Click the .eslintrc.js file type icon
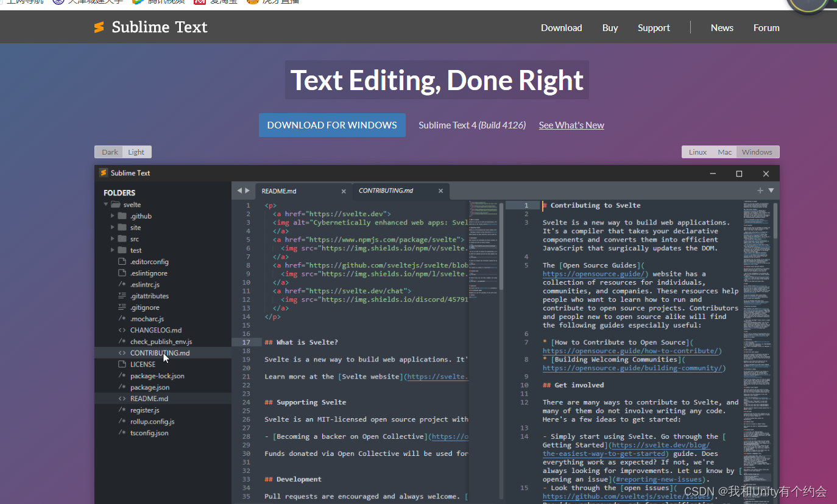This screenshot has width=837, height=504. 122,284
